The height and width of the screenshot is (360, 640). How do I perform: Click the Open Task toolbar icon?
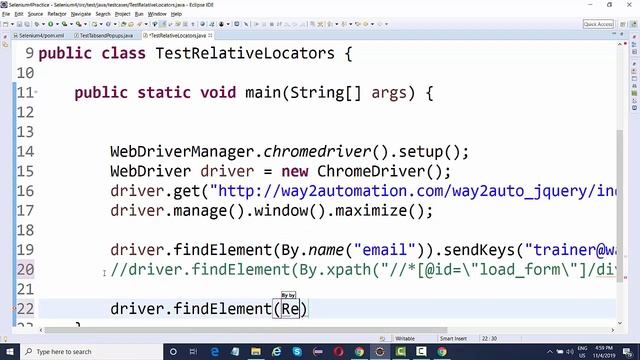coord(131,24)
